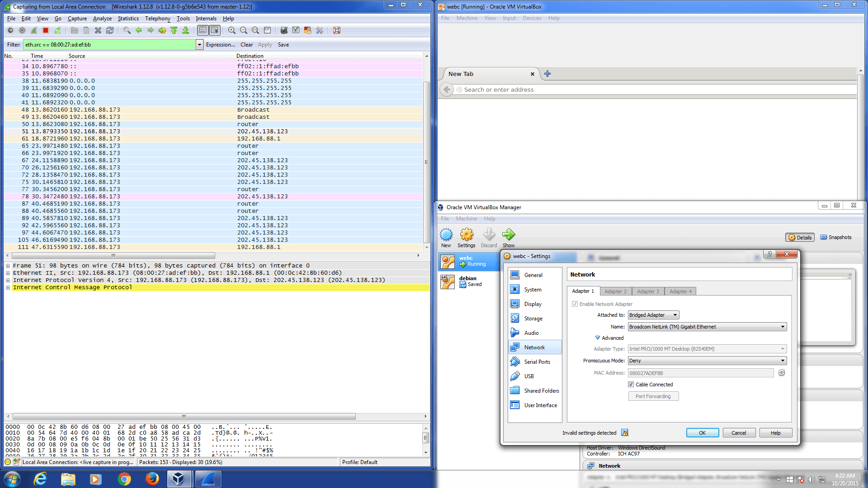Image resolution: width=868 pixels, height=488 pixels.
Task: Click New in VirtualBox Manager toolbar
Action: click(x=446, y=238)
